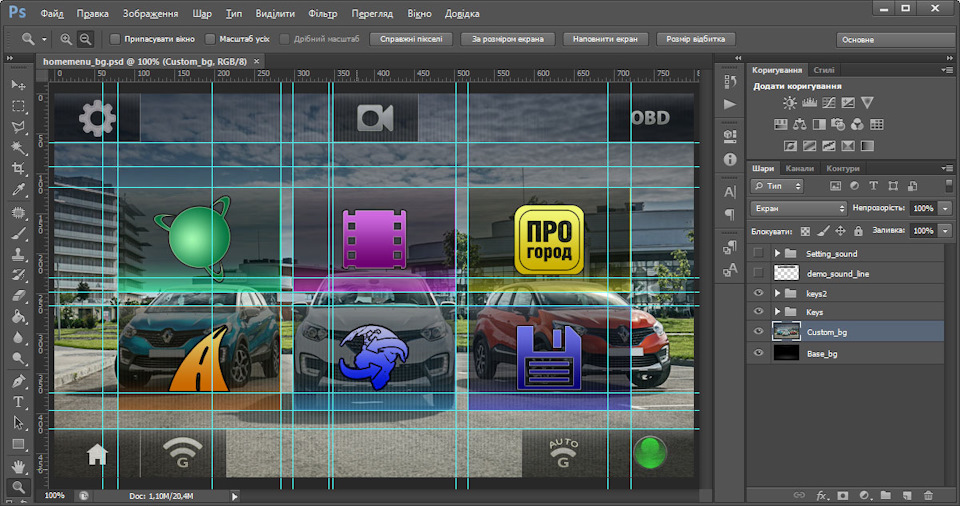The image size is (960, 506).
Task: Open the blend mode dropdown 'Екран'
Action: (798, 208)
